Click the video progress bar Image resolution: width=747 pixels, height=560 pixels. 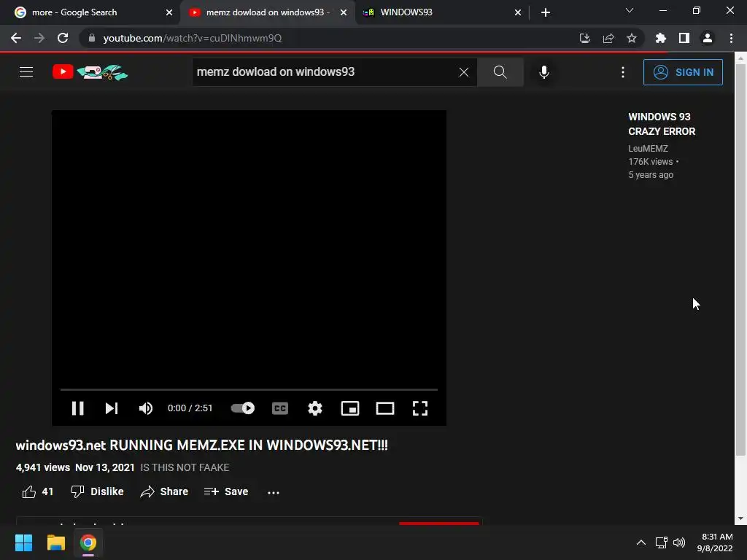pos(249,389)
